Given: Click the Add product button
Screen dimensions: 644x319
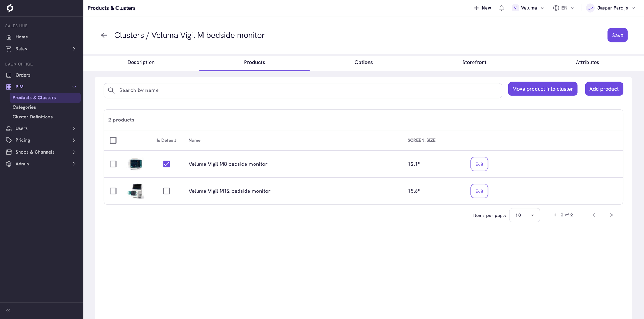Looking at the screenshot, I should [x=604, y=89].
